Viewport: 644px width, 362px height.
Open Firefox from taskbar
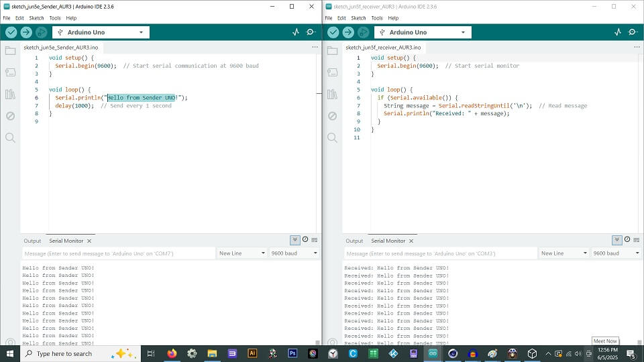click(172, 353)
